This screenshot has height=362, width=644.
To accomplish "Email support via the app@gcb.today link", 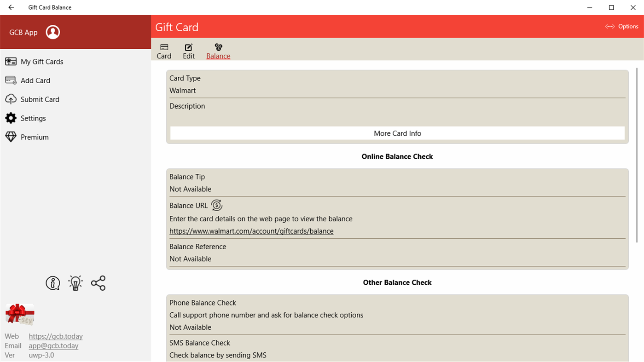I will [x=53, y=345].
